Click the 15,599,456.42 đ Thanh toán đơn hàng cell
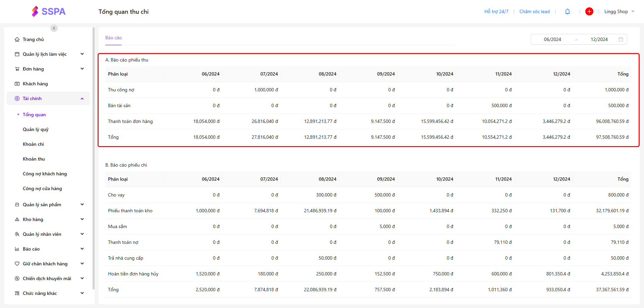644x308 pixels. point(437,121)
